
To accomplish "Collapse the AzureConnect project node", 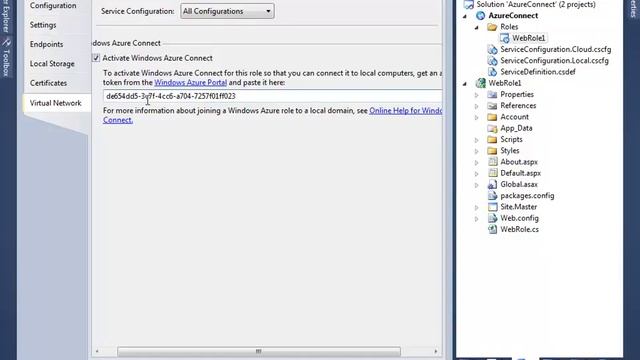I will tap(464, 16).
